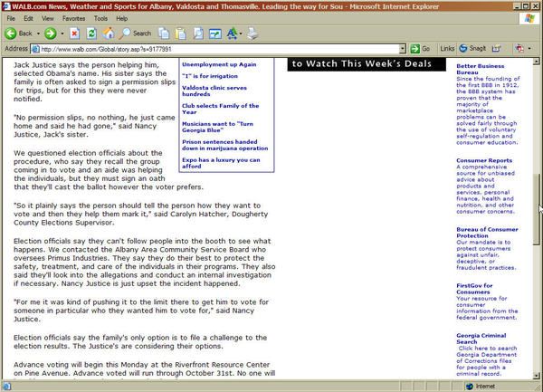Go to the Home page icon
Screen dimensions: 543x392
109,33
